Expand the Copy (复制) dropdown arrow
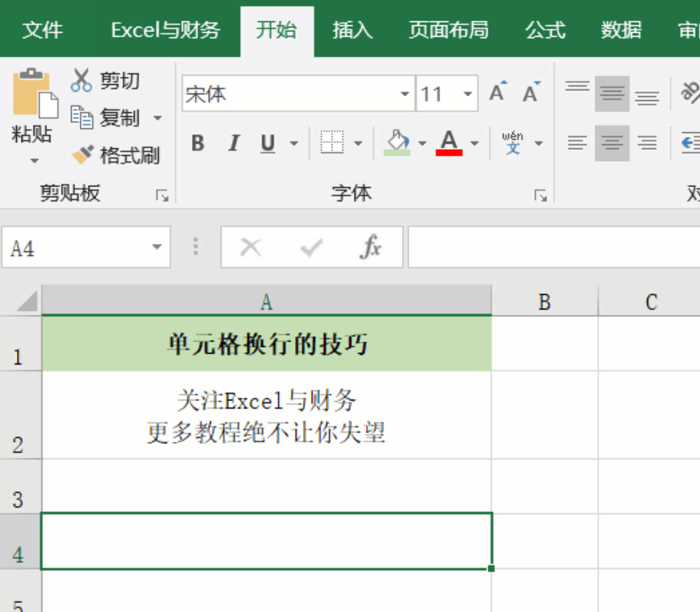 (157, 118)
